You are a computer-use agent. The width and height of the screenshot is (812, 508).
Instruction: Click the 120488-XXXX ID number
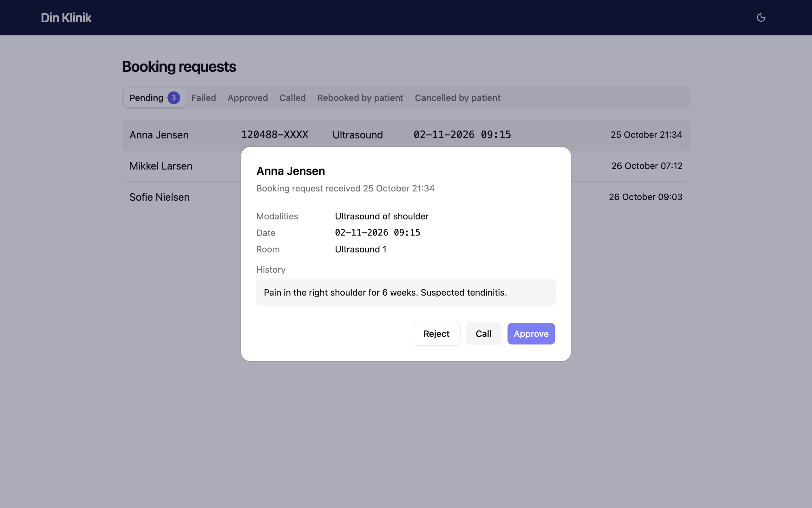tap(274, 135)
